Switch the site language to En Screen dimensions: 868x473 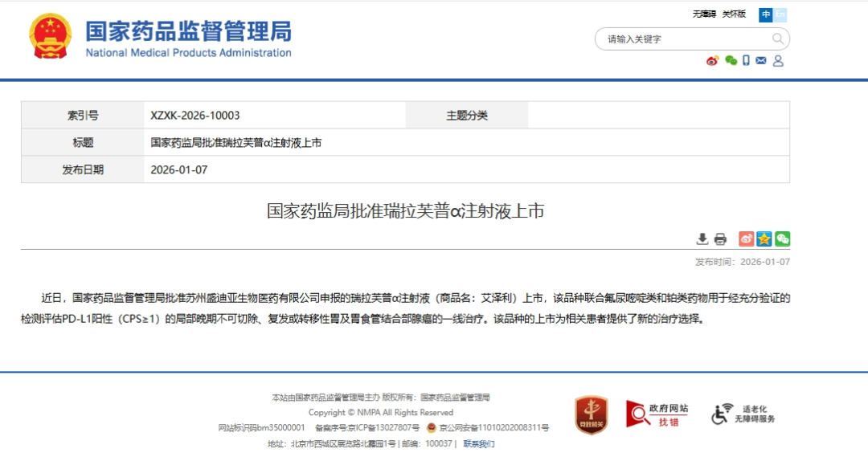780,14
